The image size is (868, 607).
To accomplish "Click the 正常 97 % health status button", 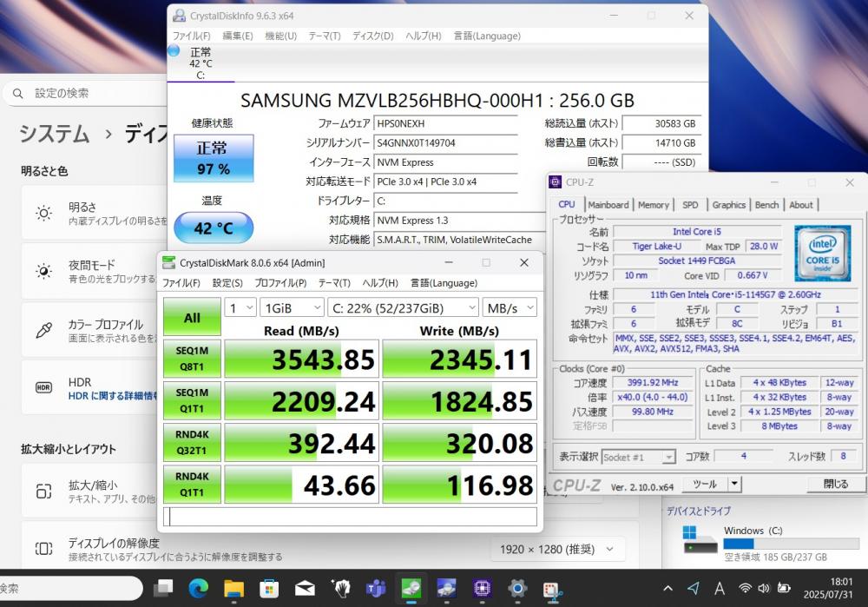I will point(214,158).
